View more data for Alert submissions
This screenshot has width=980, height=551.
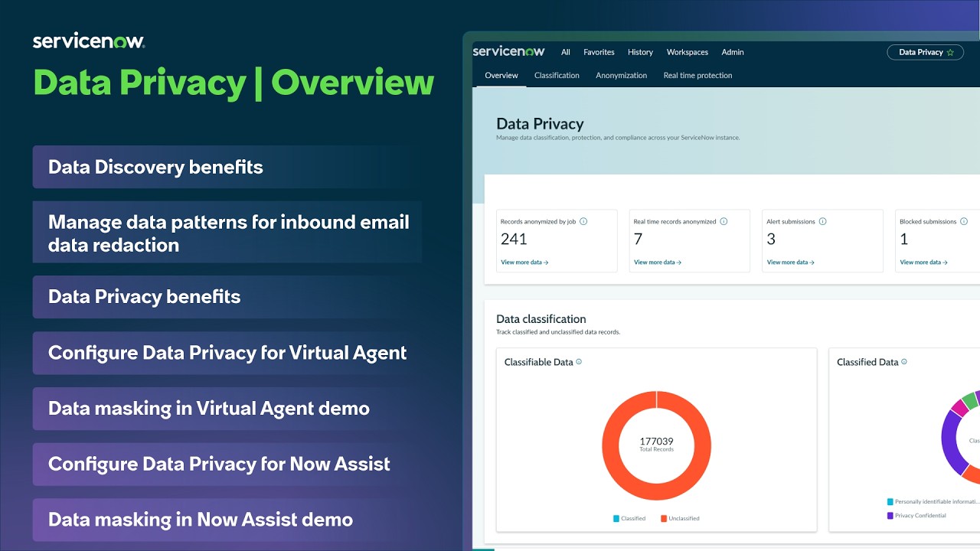point(790,262)
